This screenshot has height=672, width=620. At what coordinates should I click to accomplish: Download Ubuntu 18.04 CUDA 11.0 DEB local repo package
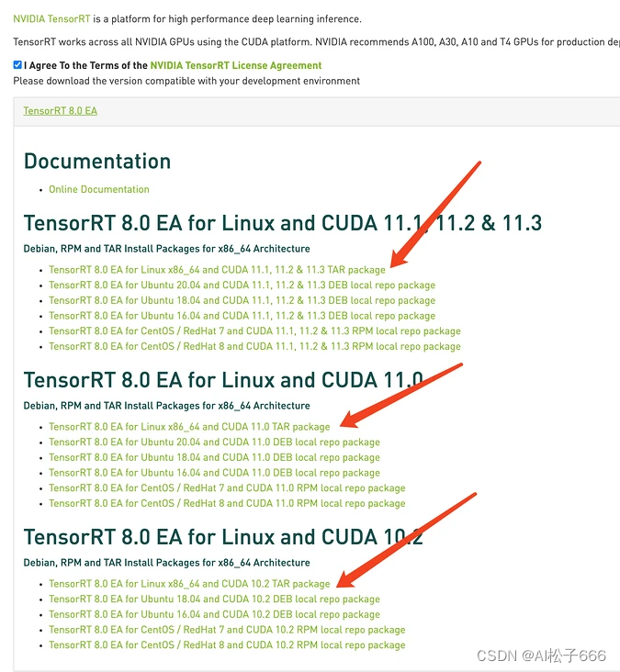214,458
